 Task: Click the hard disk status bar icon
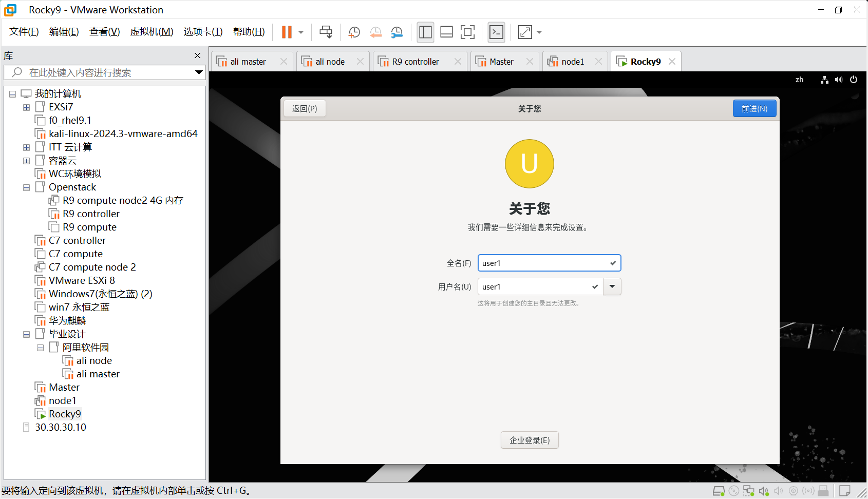click(x=719, y=491)
